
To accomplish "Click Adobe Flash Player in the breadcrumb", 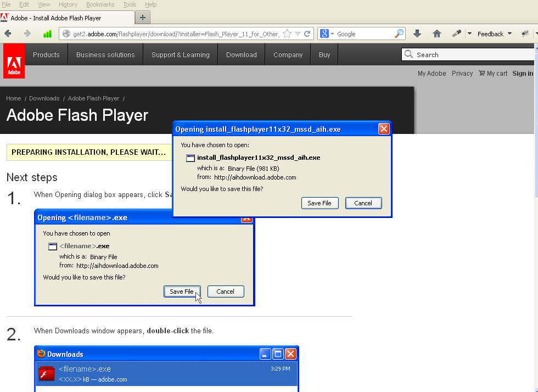I will pos(93,98).
